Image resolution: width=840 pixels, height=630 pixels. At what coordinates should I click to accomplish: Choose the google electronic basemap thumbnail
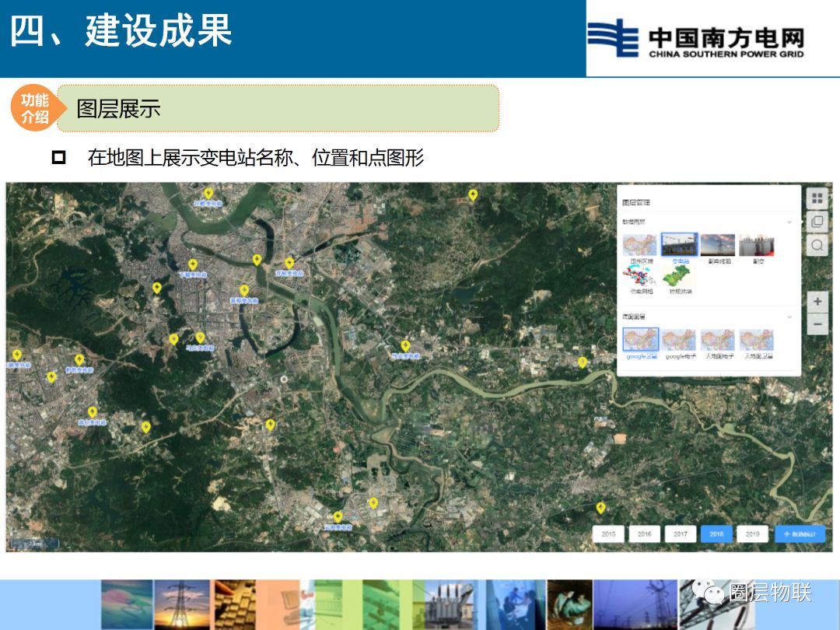pyautogui.click(x=679, y=340)
